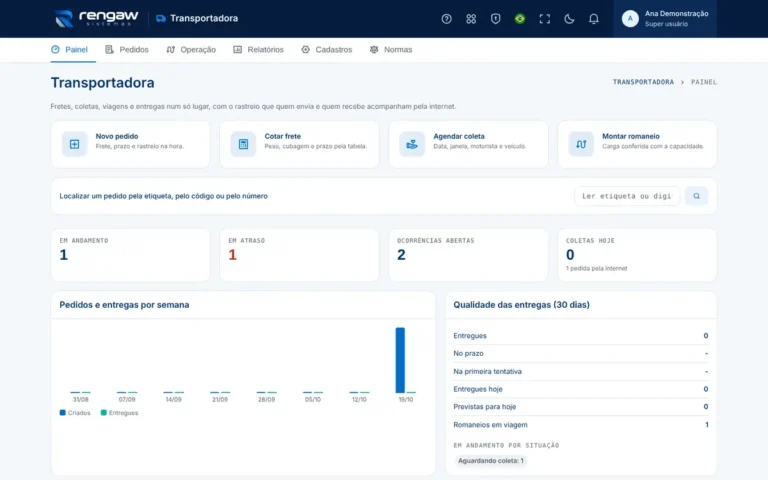Click the 'Na primeira tentativa' row
The height and width of the screenshot is (480, 768).
click(x=580, y=371)
